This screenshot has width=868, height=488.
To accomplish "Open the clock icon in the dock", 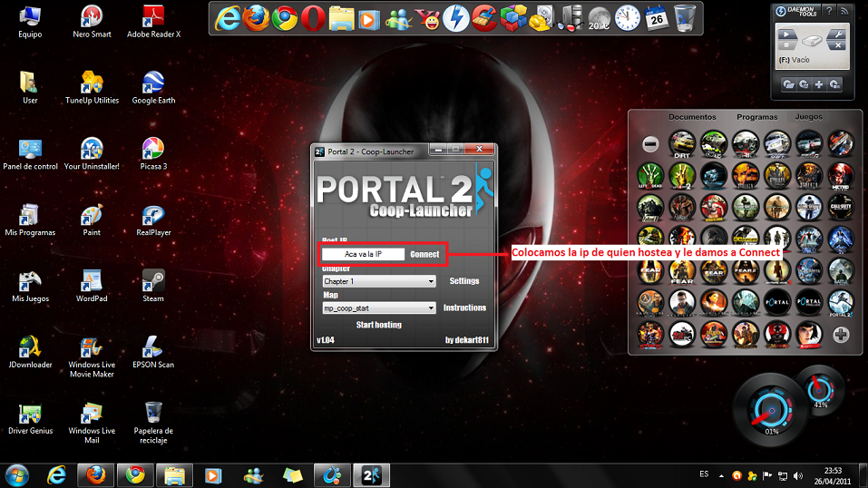I will click(x=628, y=18).
